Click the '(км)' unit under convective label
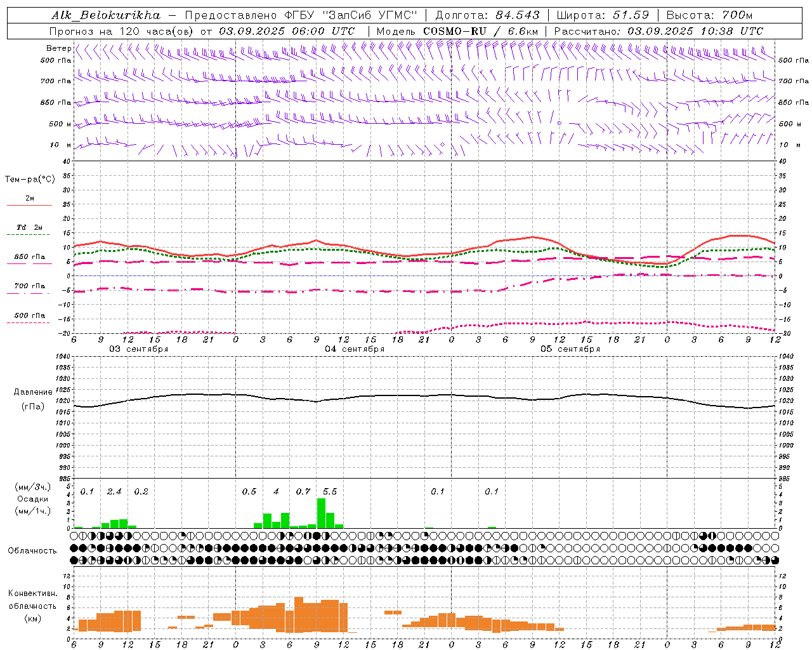 tap(32, 618)
